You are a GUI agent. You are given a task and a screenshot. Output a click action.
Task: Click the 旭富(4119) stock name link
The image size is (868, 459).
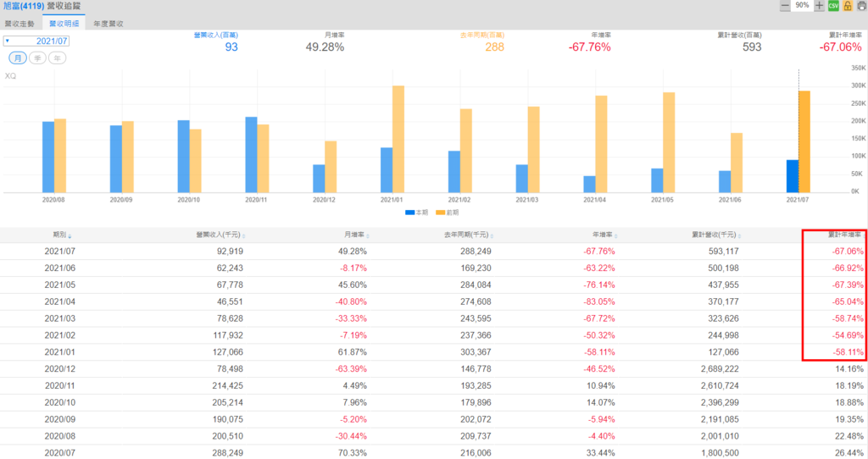pyautogui.click(x=24, y=6)
